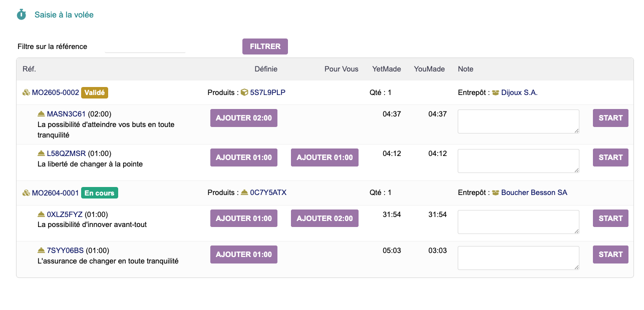Click AJOUTER 02:00 in the 0XLZ5FYZ row
This screenshot has height=310, width=644.
tap(325, 218)
